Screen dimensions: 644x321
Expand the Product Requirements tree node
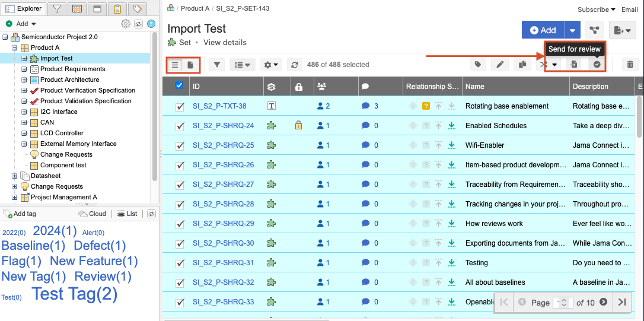coord(24,69)
